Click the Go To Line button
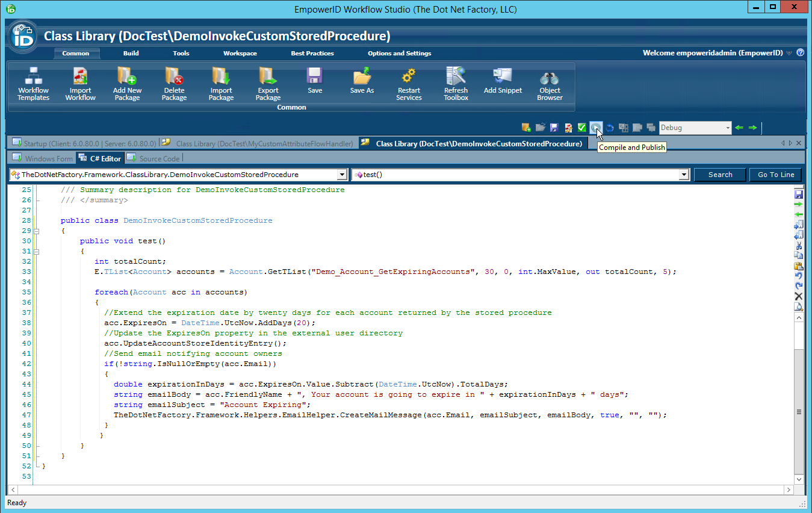Viewport: 812px width, 513px height. coord(775,174)
